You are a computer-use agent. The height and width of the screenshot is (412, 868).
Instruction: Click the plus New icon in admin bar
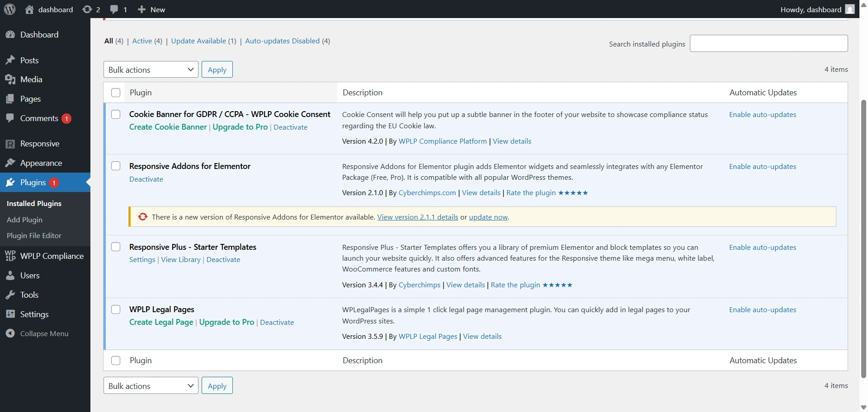[x=142, y=9]
